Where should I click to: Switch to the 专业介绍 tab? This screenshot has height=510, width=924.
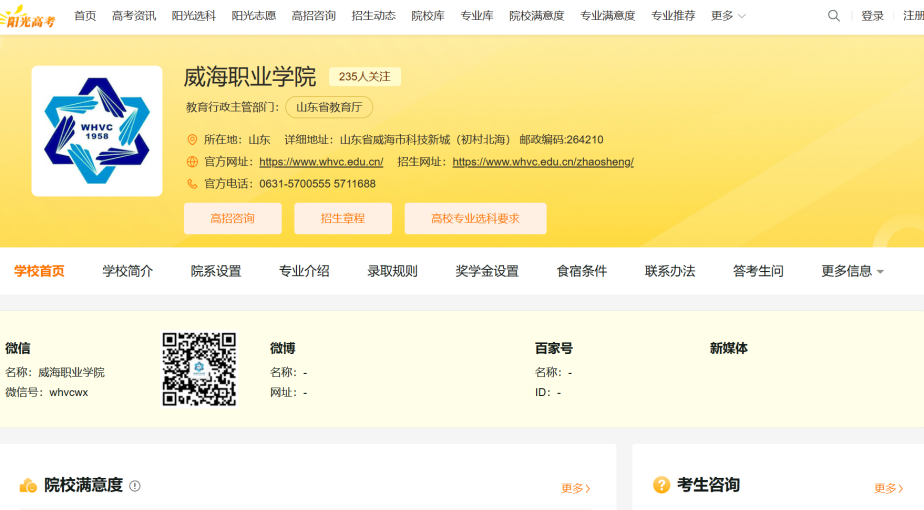(x=304, y=271)
